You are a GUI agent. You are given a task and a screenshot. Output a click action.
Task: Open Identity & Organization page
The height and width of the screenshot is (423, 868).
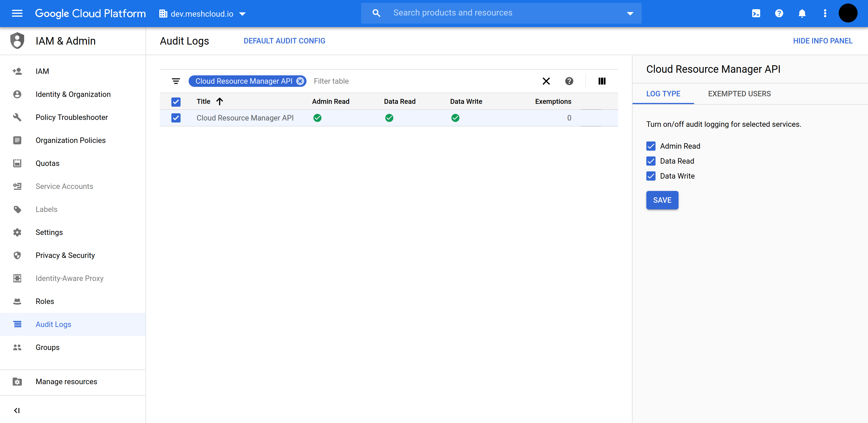(x=72, y=94)
